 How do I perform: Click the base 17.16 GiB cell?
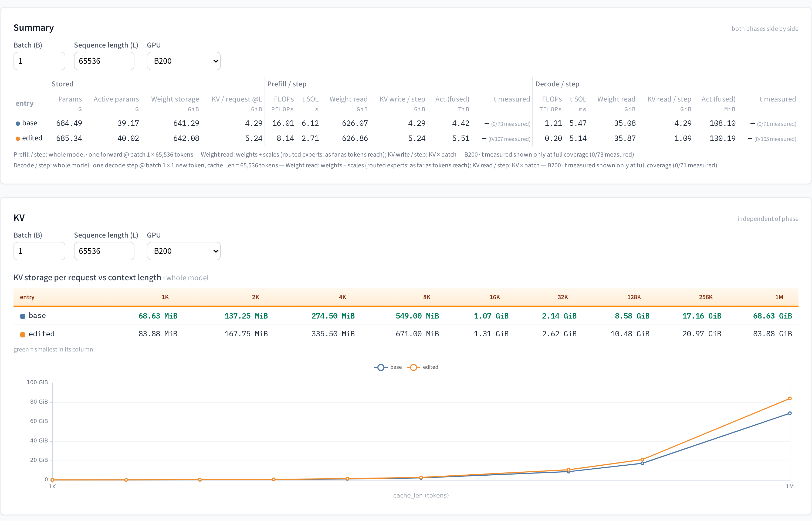pyautogui.click(x=702, y=316)
